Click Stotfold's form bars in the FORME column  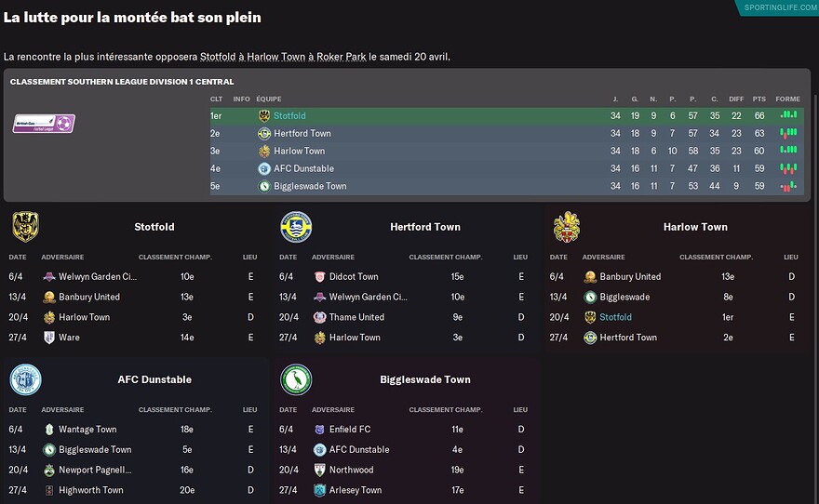pos(788,116)
